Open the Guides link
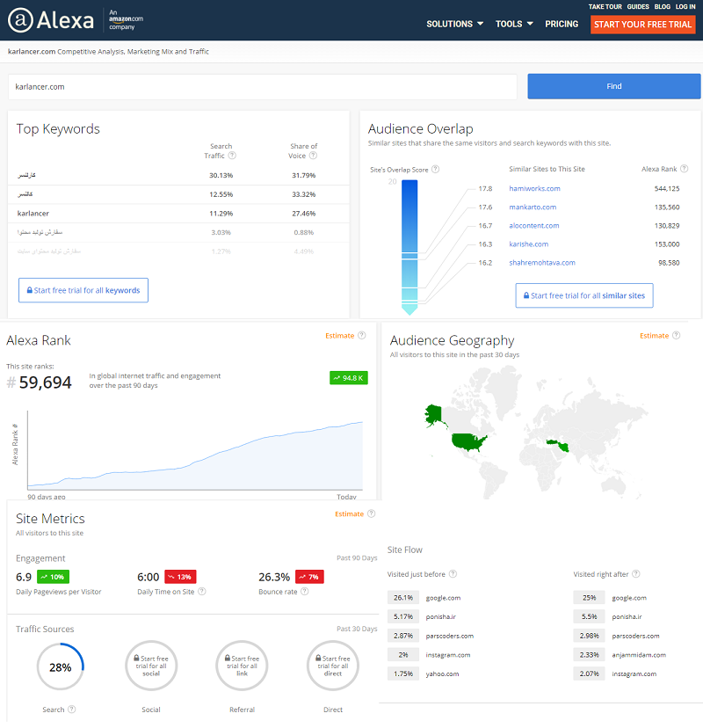 point(638,6)
